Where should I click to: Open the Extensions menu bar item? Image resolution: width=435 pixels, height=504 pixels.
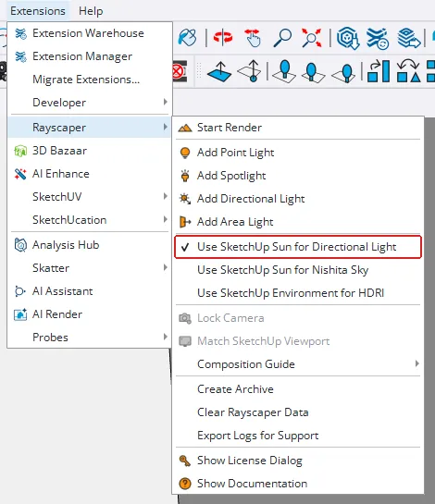(x=38, y=11)
